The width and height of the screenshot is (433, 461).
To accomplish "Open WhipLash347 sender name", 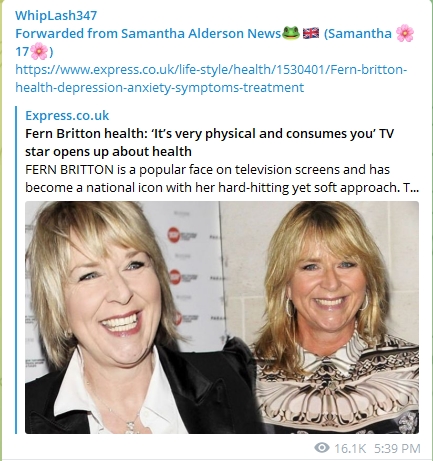I will [56, 15].
